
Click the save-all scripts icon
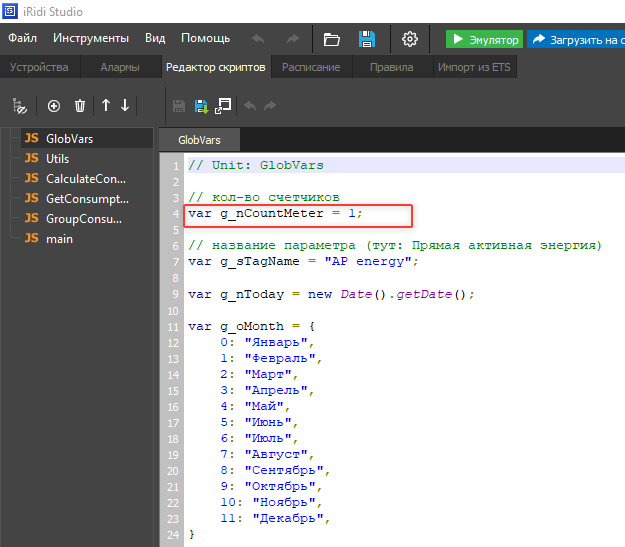tap(201, 105)
